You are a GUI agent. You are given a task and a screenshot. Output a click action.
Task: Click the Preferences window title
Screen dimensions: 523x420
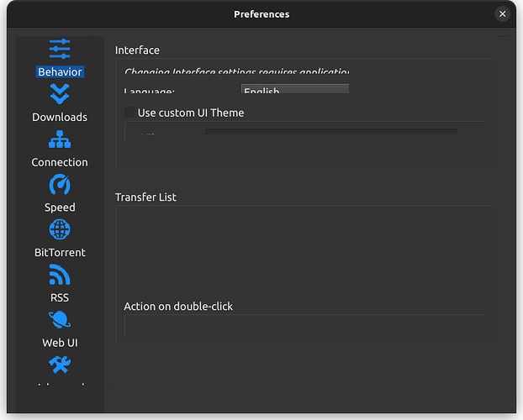(x=261, y=14)
